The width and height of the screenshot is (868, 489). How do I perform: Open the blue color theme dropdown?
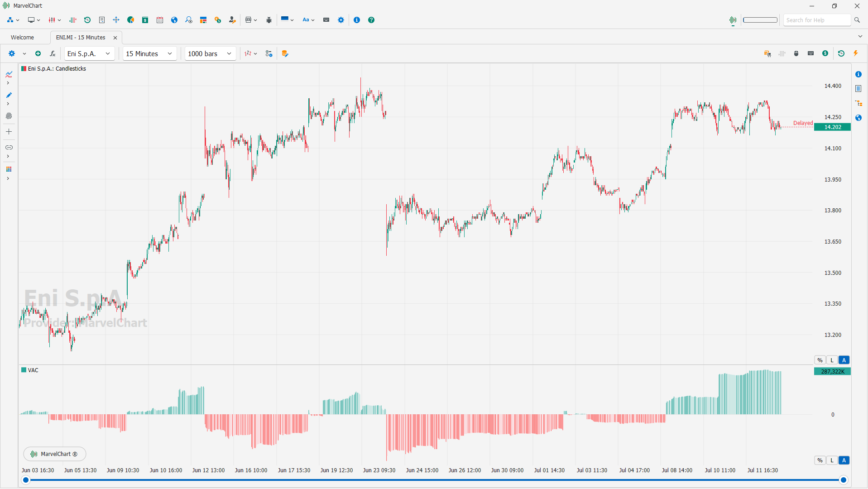pos(287,20)
